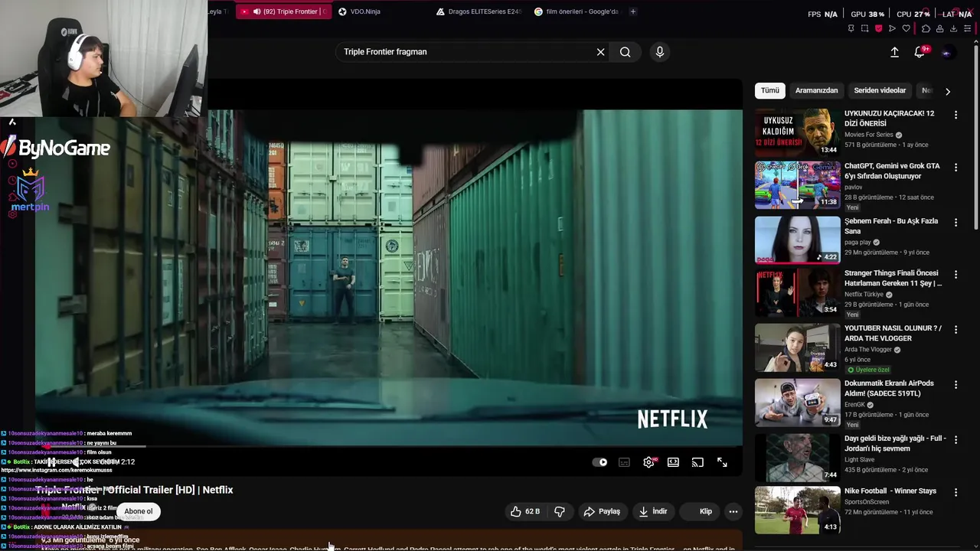Open browser downloads icon
980x551 pixels.
[x=953, y=28]
